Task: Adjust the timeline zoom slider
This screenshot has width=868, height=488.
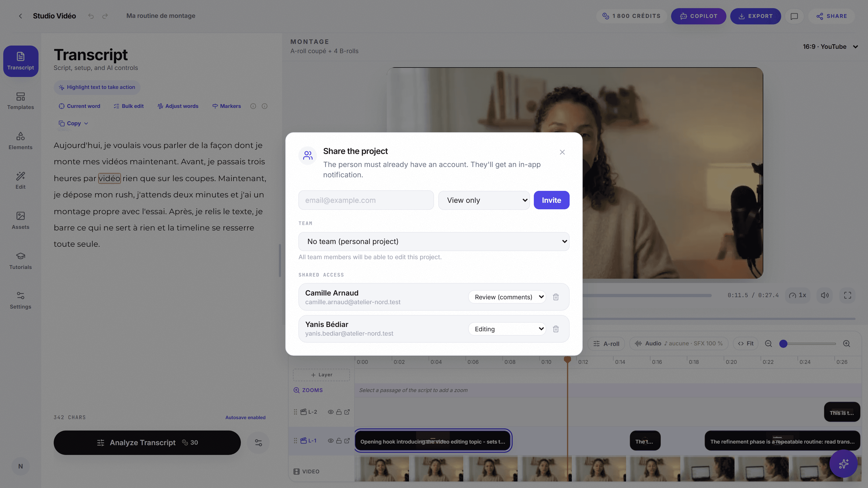Action: (x=783, y=343)
